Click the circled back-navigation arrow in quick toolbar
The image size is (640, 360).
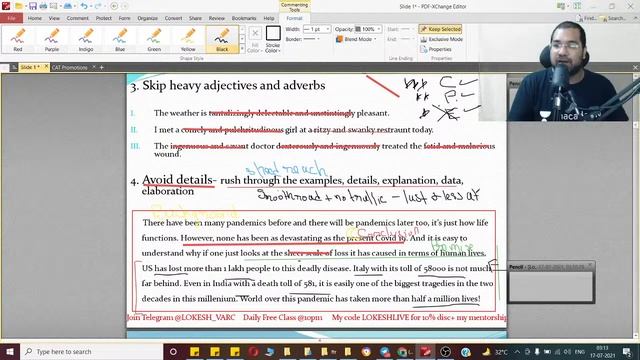click(x=114, y=6)
